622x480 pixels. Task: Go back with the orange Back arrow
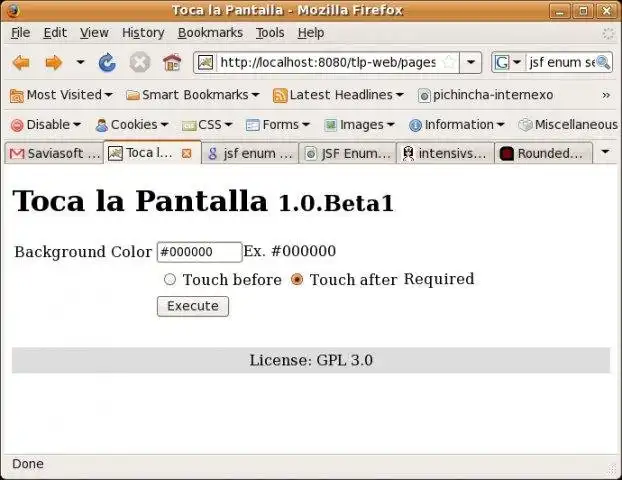[x=21, y=63]
